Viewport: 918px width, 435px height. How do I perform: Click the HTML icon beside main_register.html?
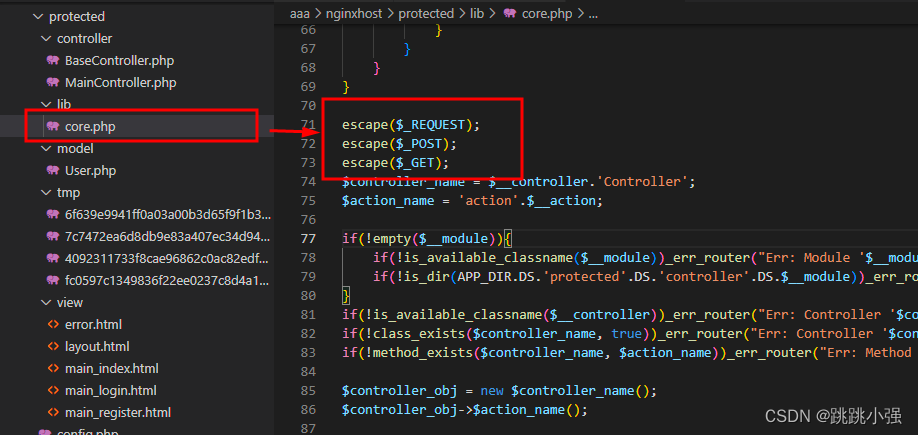click(x=53, y=412)
